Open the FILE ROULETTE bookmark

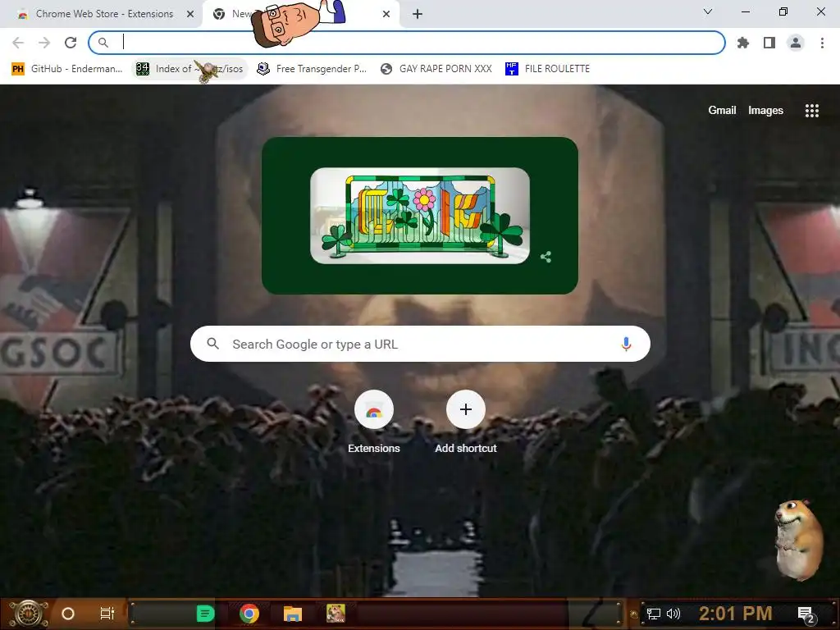coord(547,69)
